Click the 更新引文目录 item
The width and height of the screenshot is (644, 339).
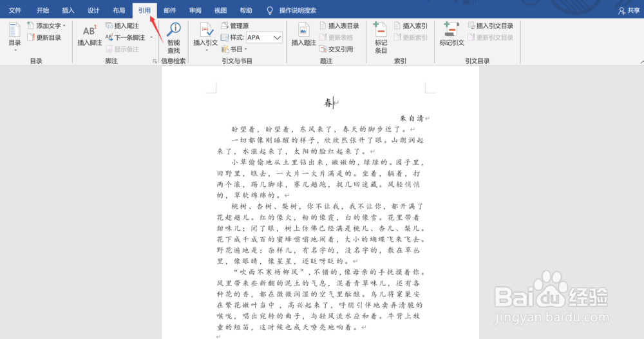(490, 37)
